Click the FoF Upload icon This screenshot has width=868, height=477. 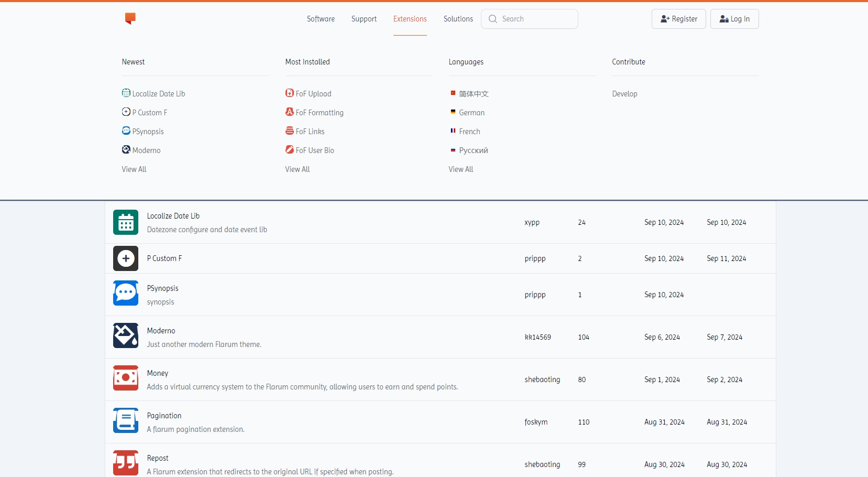(x=290, y=93)
